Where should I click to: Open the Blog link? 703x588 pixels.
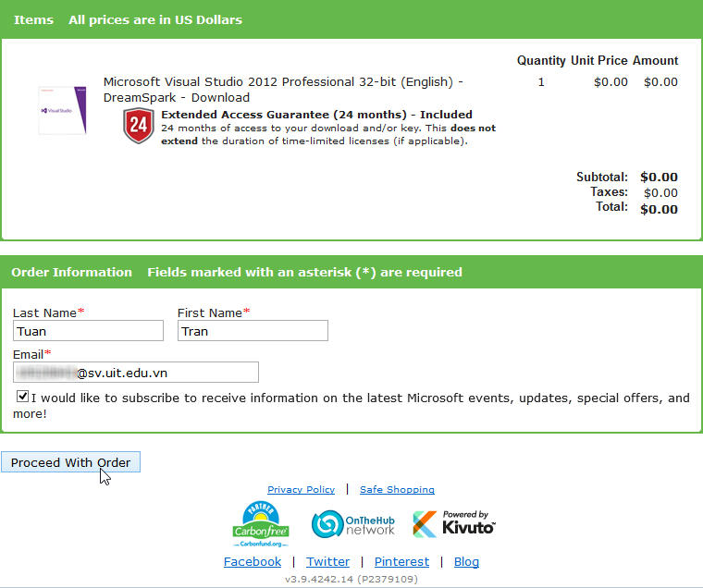[466, 561]
